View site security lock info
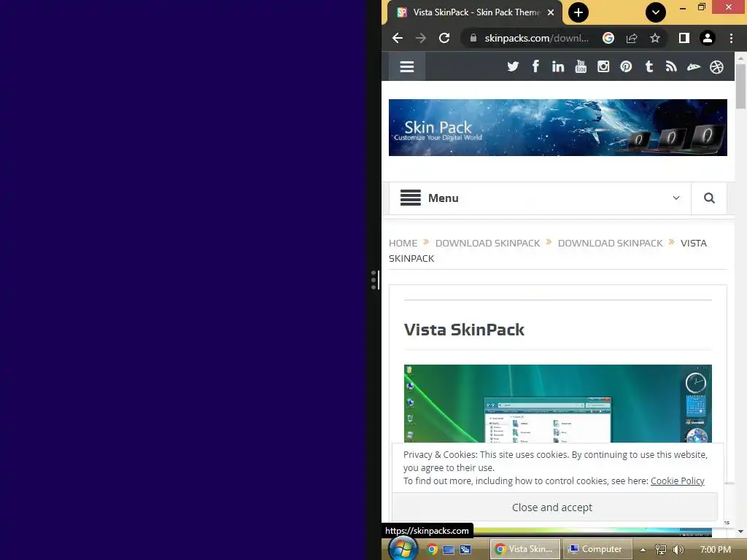This screenshot has height=560, width=747. pos(473,38)
